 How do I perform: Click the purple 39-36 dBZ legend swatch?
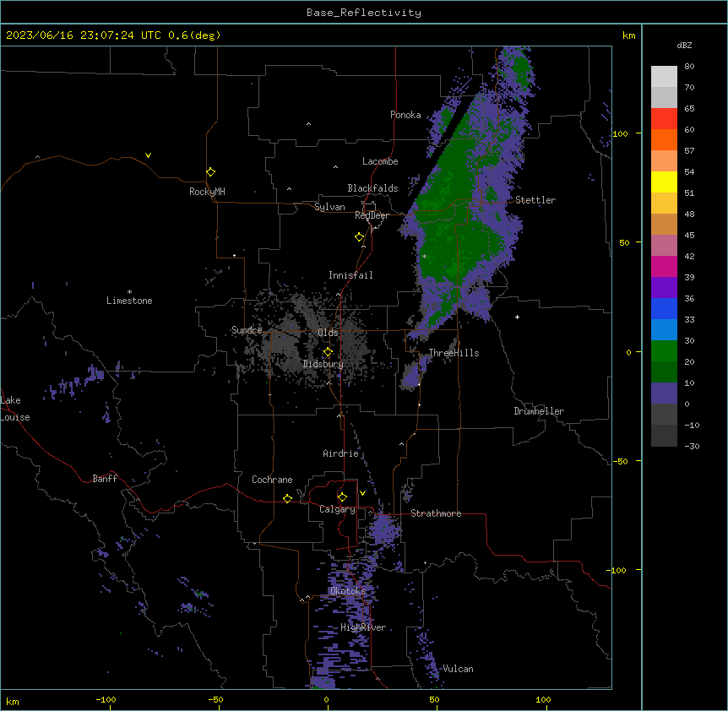(664, 288)
